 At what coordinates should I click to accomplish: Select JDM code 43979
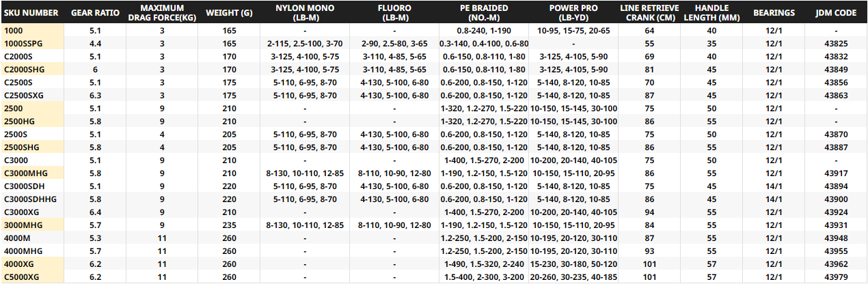pyautogui.click(x=836, y=276)
